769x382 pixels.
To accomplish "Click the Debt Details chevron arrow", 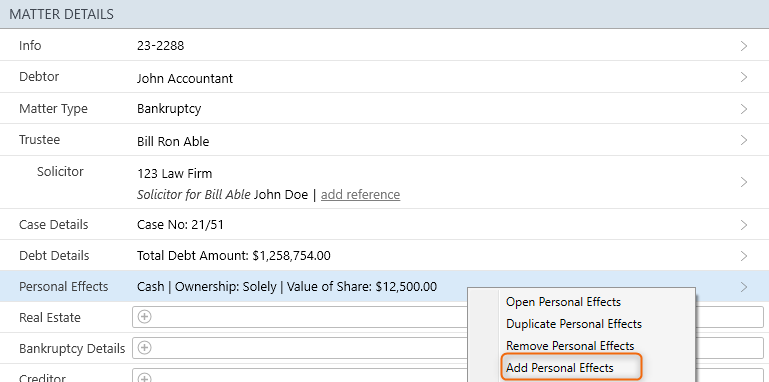I will pyautogui.click(x=744, y=256).
